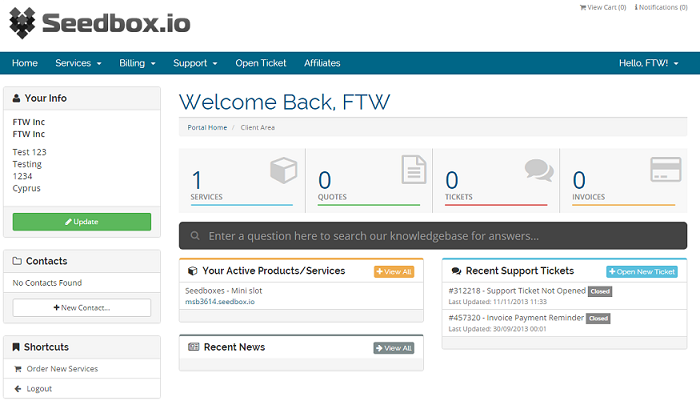
Task: Click the Open New Ticket button
Action: (x=642, y=271)
